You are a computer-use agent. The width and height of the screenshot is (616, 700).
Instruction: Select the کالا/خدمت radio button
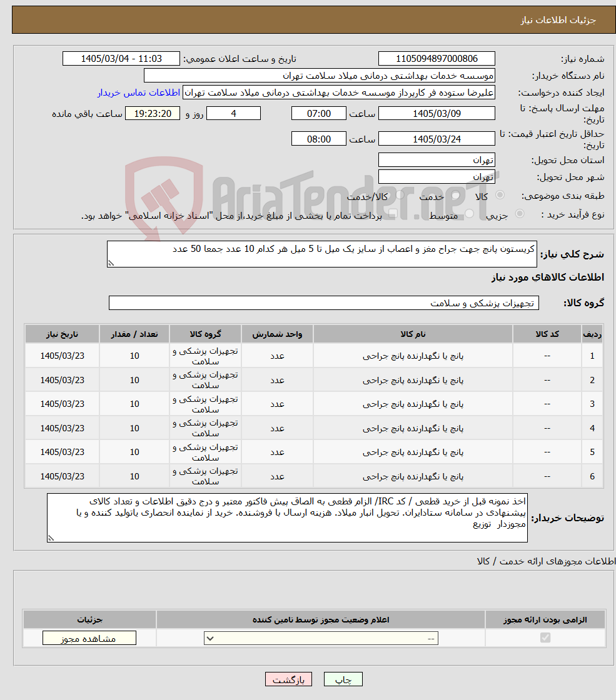coord(400,195)
